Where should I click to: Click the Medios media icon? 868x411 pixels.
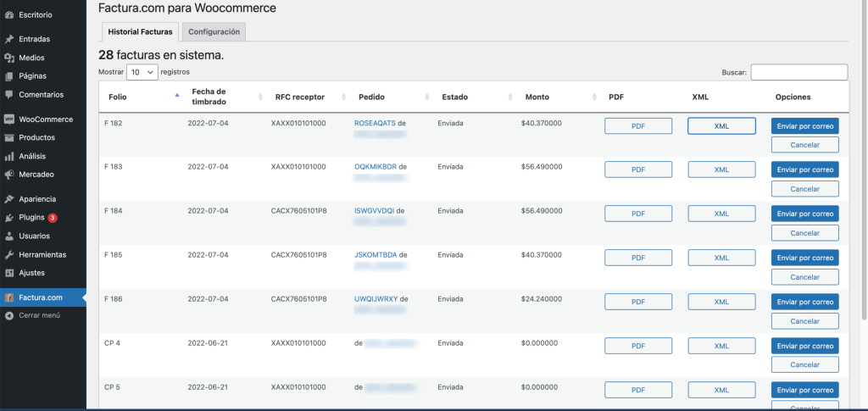pos(8,58)
